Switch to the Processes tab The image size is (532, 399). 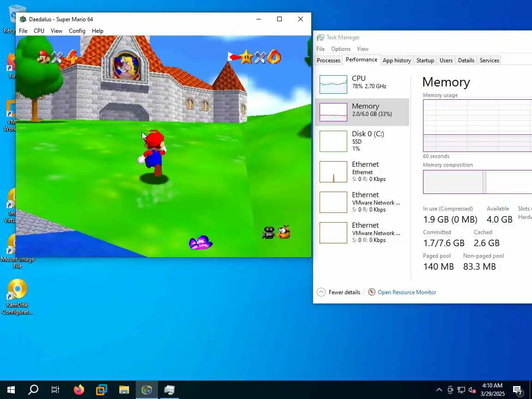click(328, 60)
